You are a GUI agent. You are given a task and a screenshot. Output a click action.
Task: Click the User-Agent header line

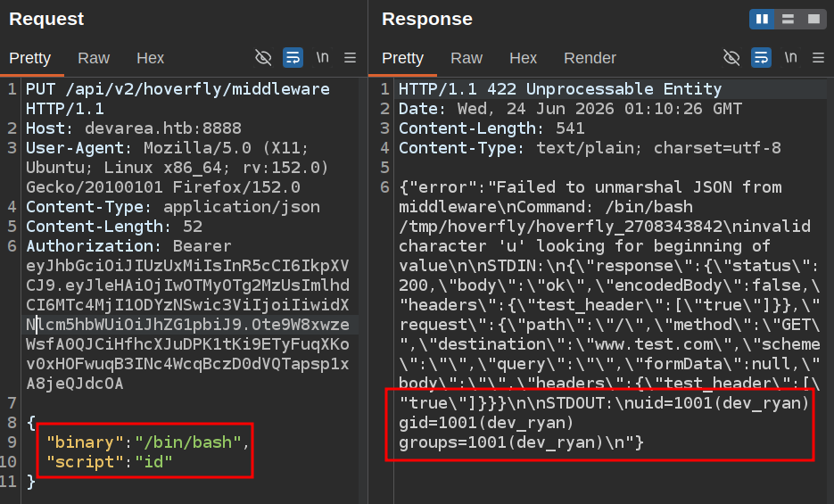point(178,168)
